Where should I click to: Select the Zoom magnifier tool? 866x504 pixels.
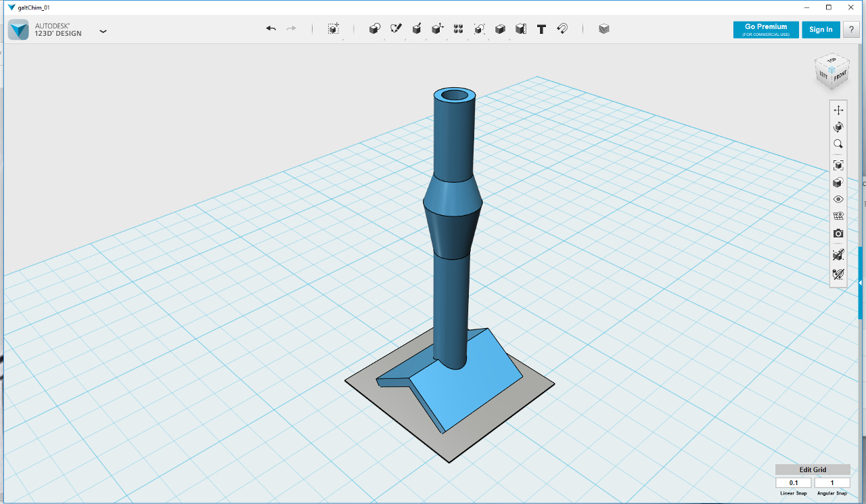838,144
